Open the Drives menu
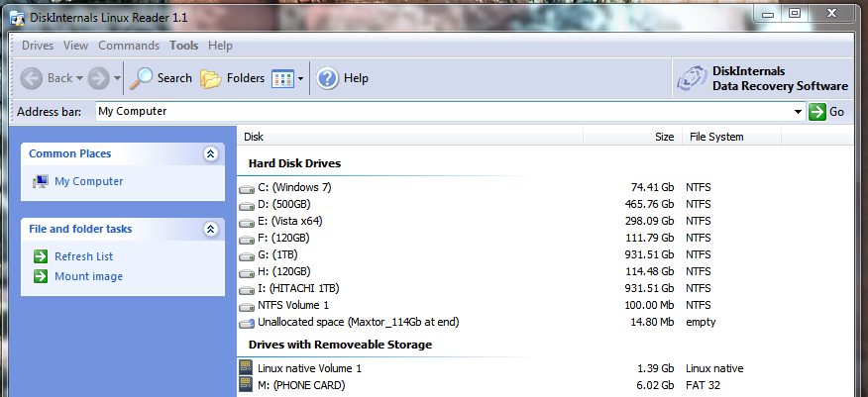This screenshot has height=397, width=868. [x=38, y=46]
